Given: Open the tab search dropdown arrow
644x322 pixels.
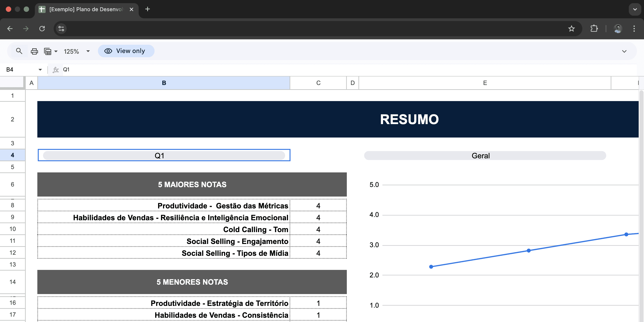Looking at the screenshot, I should pyautogui.click(x=635, y=9).
